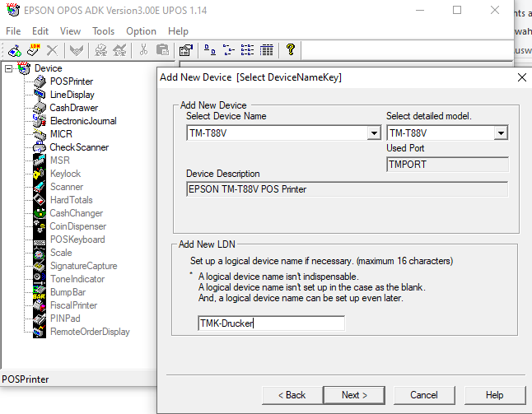This screenshot has height=414, width=532.
Task: Switch to list view icon
Action: [x=247, y=50]
